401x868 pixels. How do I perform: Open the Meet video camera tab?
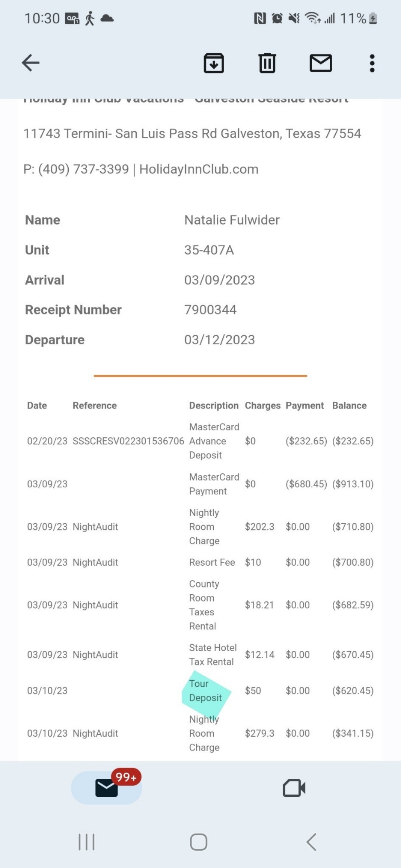pos(294,788)
